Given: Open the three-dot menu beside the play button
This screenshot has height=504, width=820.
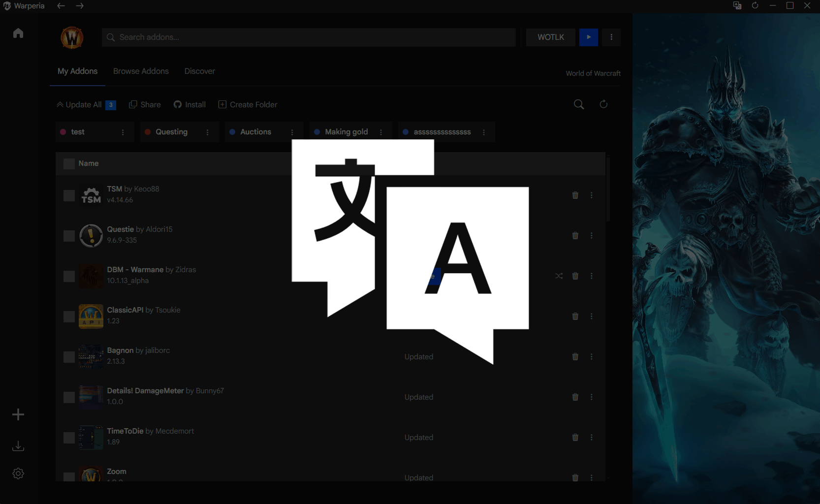Looking at the screenshot, I should click(612, 37).
